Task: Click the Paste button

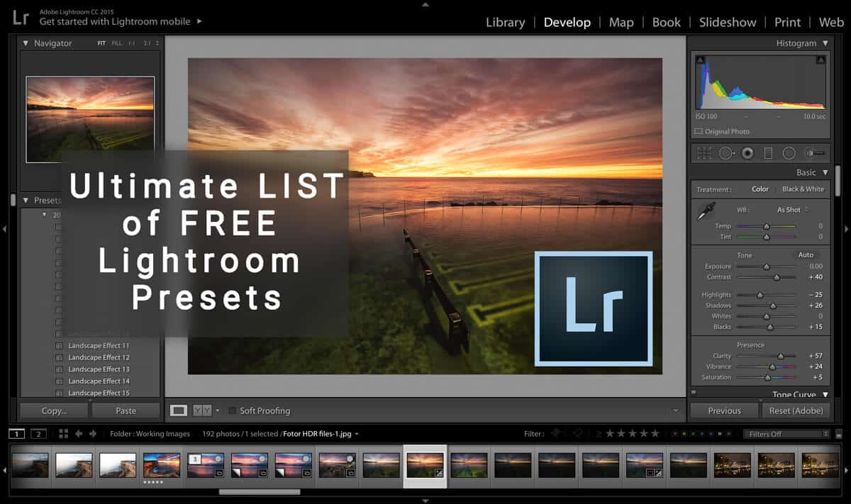Action: point(126,410)
